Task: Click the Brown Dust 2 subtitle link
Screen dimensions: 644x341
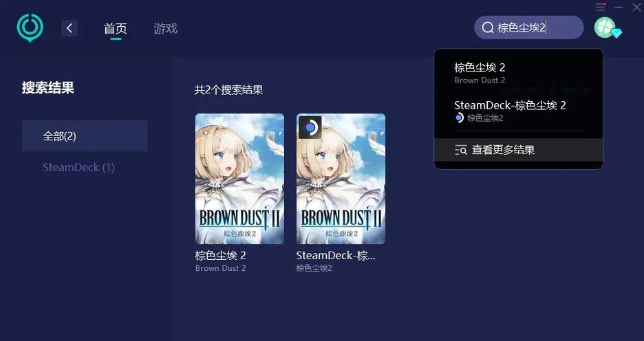Action: click(x=221, y=268)
